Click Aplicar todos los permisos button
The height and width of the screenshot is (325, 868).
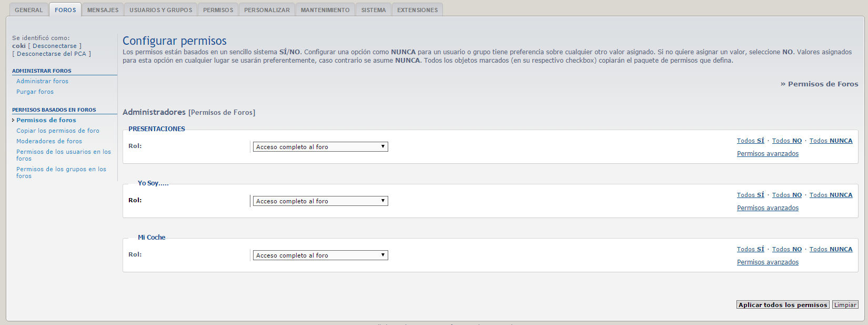click(x=782, y=305)
